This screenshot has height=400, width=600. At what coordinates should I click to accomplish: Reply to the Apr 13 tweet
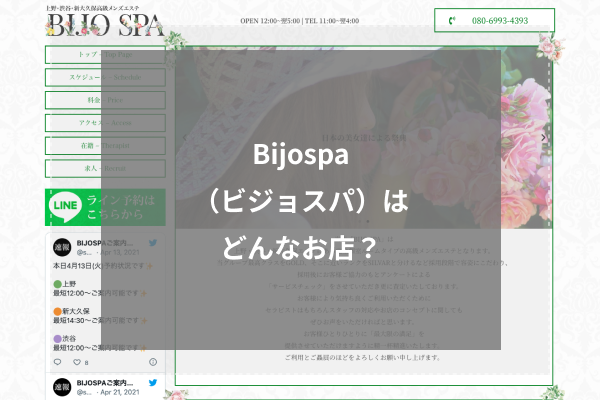[x=57, y=362]
